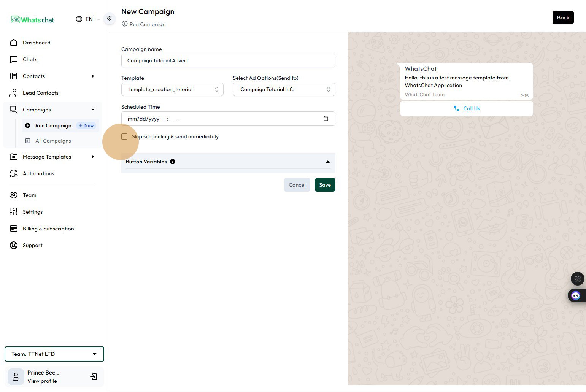Image resolution: width=586 pixels, height=392 pixels.
Task: Open the calendar picker in Scheduled Time
Action: click(326, 119)
